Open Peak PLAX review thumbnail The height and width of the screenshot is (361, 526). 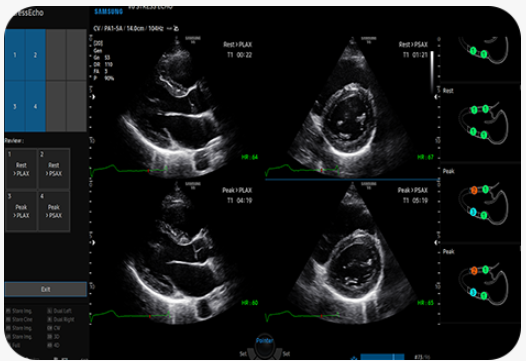21,211
